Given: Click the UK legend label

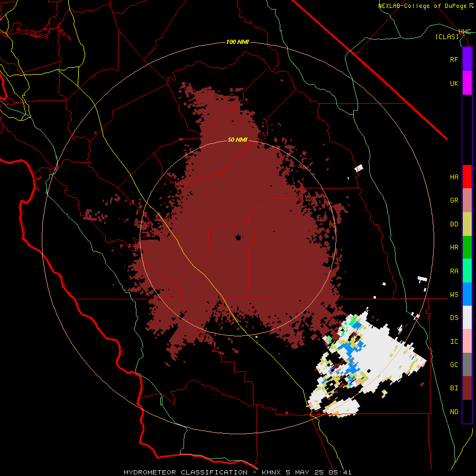Looking at the screenshot, I should click(454, 83).
